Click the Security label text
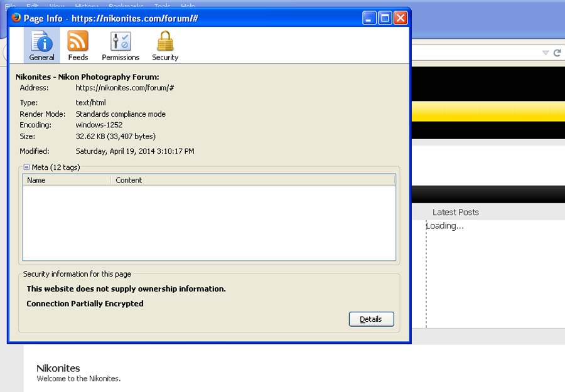The image size is (565, 392). coord(165,58)
